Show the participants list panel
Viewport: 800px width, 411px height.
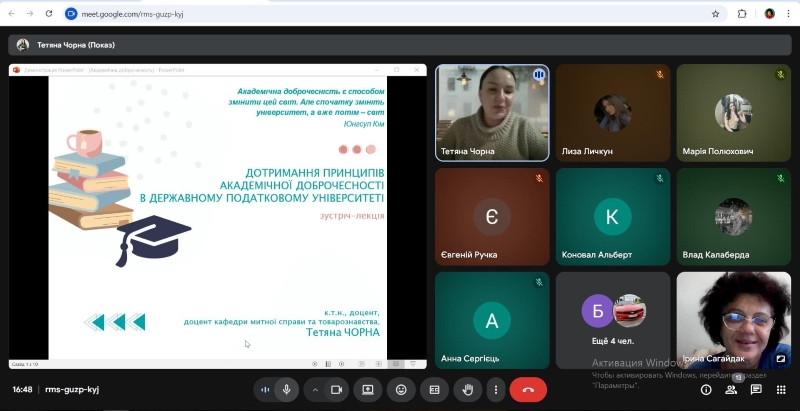[731, 389]
